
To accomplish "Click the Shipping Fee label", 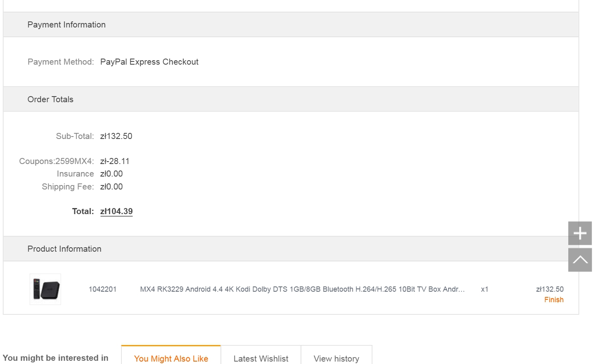I will 68,187.
